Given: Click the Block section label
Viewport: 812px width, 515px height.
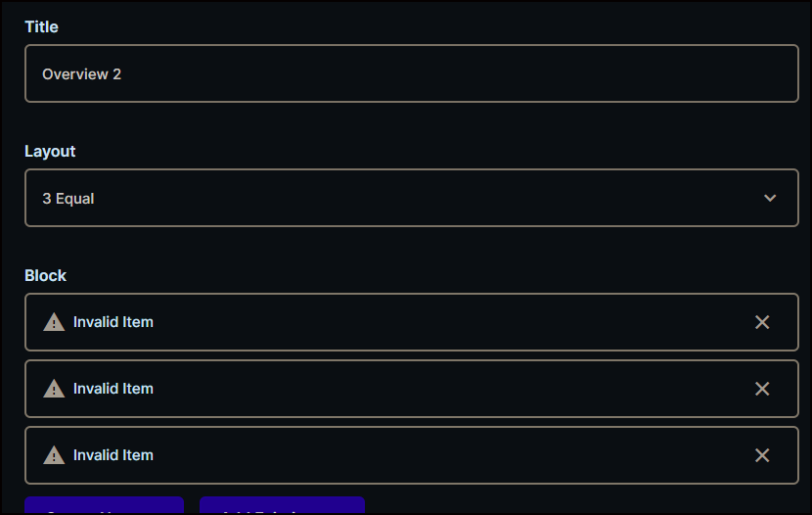Looking at the screenshot, I should click(46, 276).
